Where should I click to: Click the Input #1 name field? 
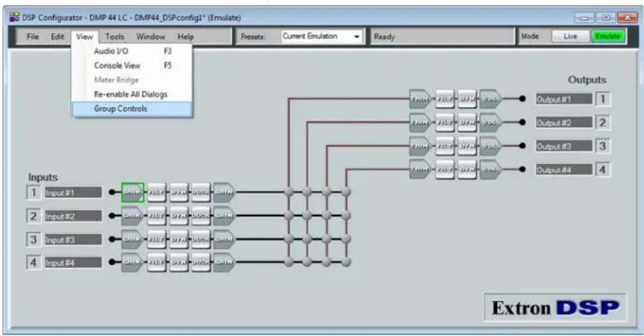click(73, 193)
